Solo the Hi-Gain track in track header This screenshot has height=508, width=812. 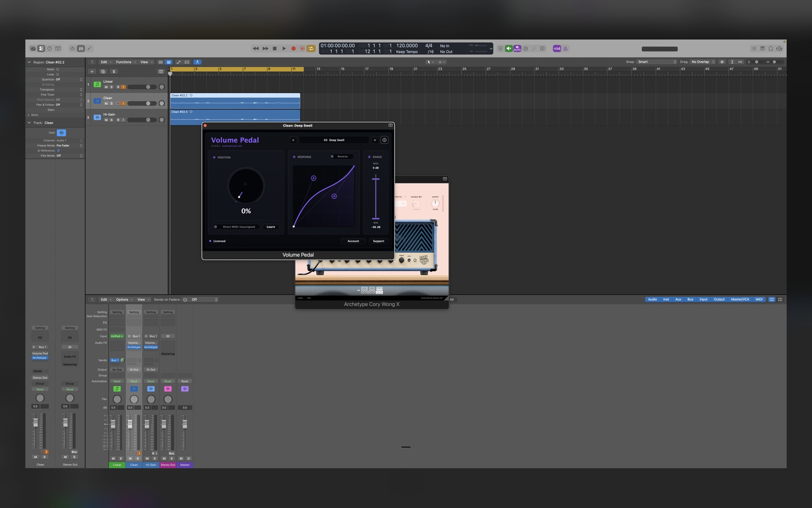112,120
